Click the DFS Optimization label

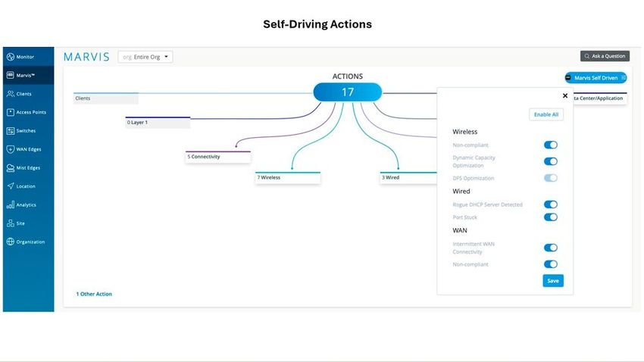point(473,178)
